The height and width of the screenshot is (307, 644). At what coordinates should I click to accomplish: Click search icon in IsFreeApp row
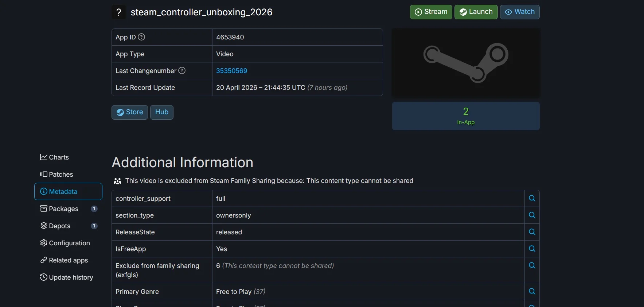coord(532,249)
